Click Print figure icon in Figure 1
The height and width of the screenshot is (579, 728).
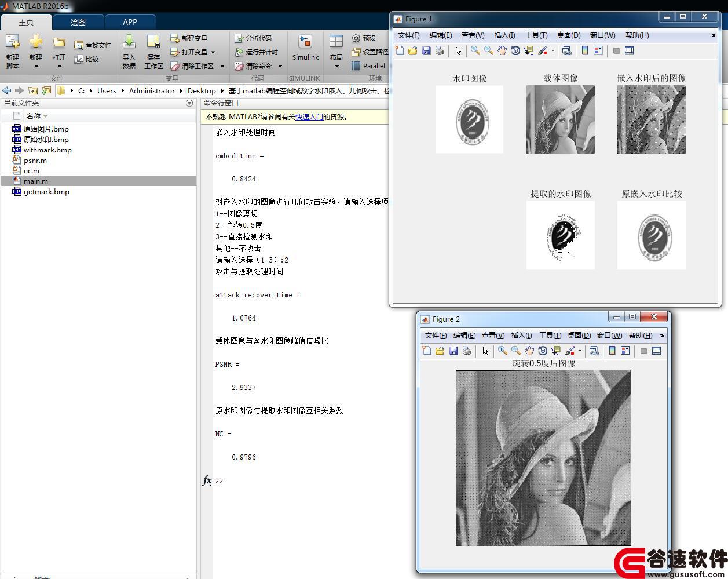pos(440,51)
